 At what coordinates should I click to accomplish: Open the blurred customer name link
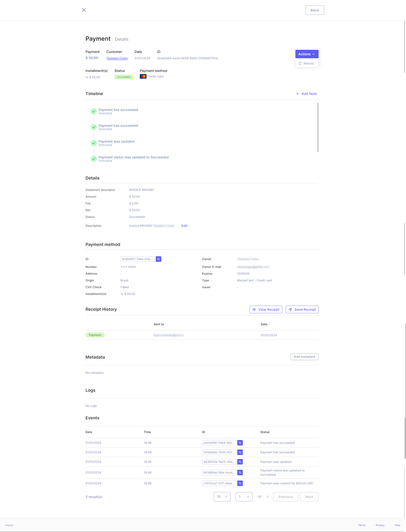pyautogui.click(x=117, y=58)
